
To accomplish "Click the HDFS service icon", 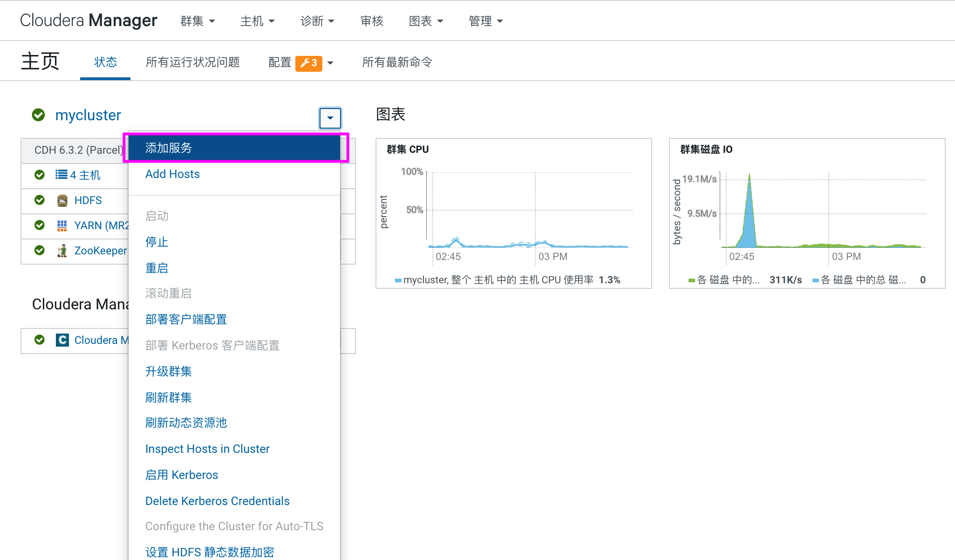I will 62,201.
